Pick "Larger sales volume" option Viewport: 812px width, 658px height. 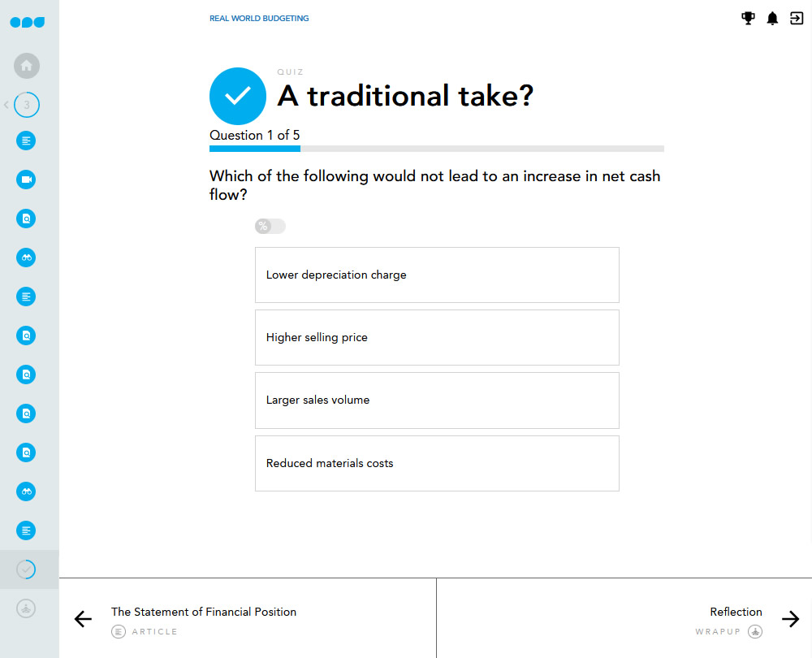(x=437, y=400)
